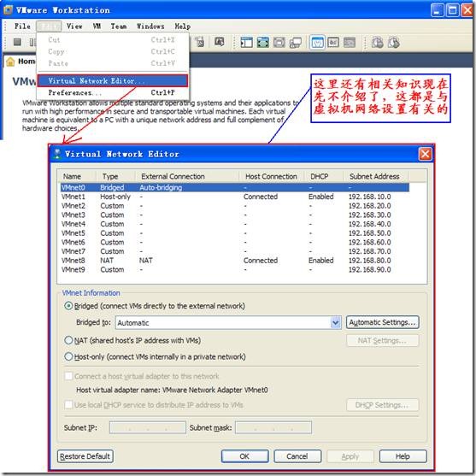Click the DHCP column header
The image size is (476, 476).
tap(324, 176)
